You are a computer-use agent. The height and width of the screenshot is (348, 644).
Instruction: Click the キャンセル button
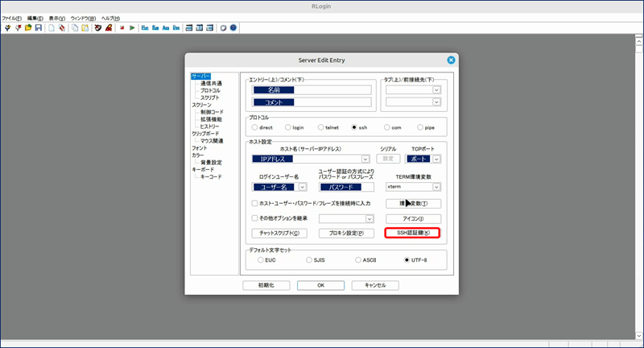375,285
